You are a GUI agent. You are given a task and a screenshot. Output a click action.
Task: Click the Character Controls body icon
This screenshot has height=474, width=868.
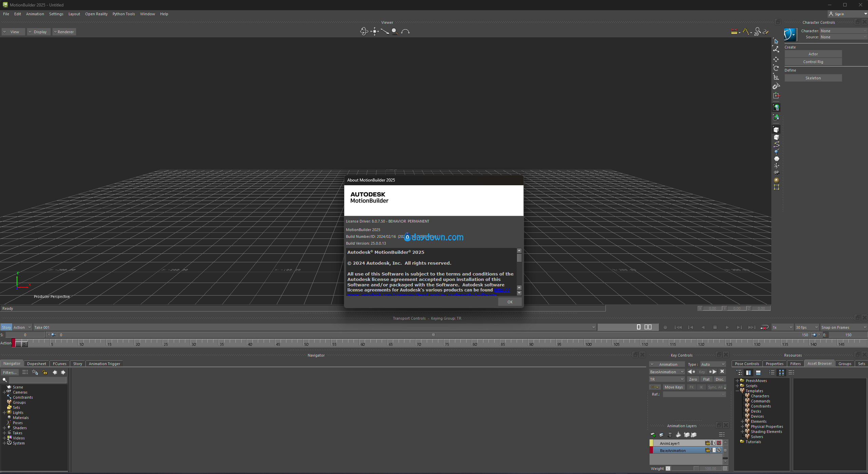[790, 34]
